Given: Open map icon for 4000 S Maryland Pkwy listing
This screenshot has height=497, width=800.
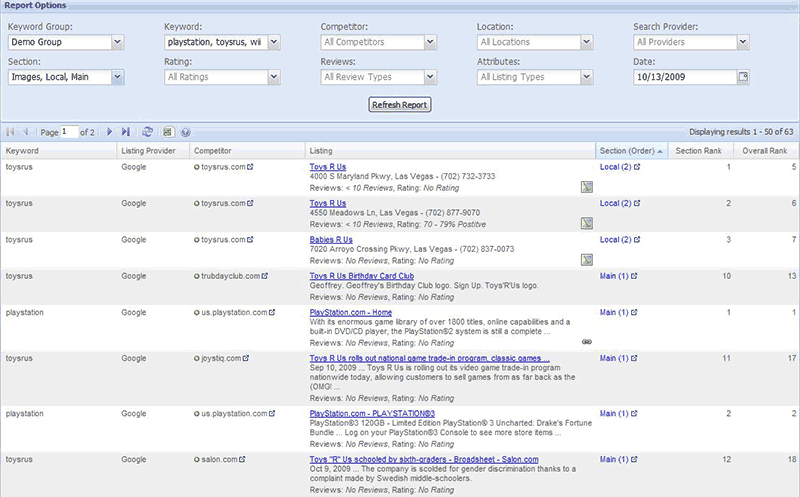Looking at the screenshot, I should 587,187.
